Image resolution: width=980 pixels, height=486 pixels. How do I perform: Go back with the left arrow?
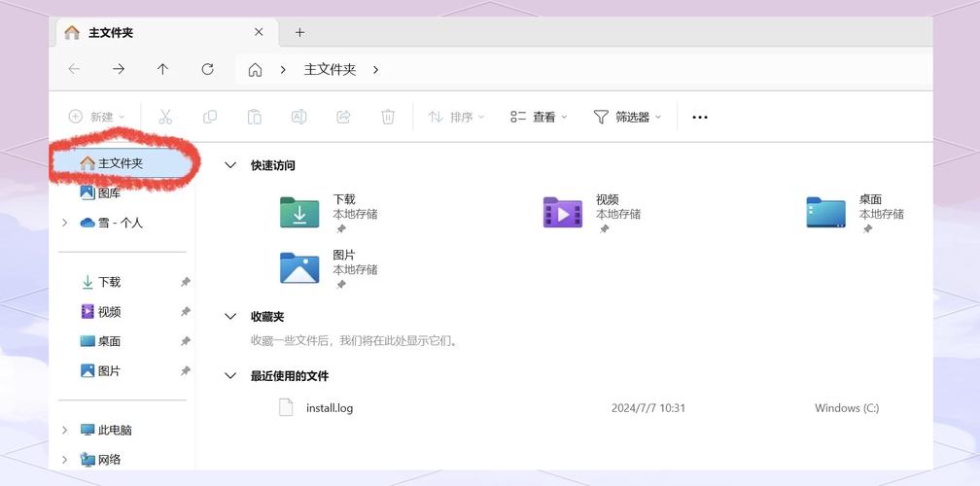coord(74,69)
